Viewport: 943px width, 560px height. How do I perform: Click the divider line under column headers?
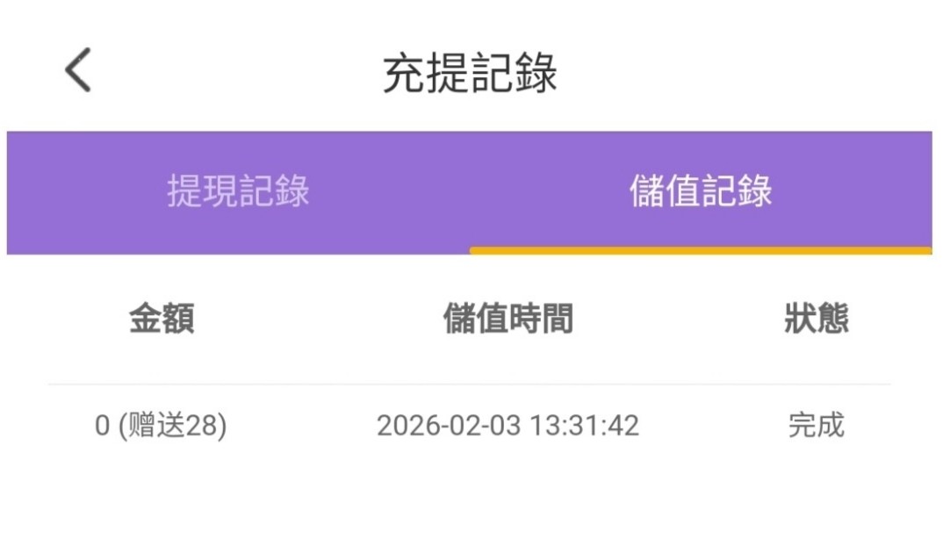(470, 384)
